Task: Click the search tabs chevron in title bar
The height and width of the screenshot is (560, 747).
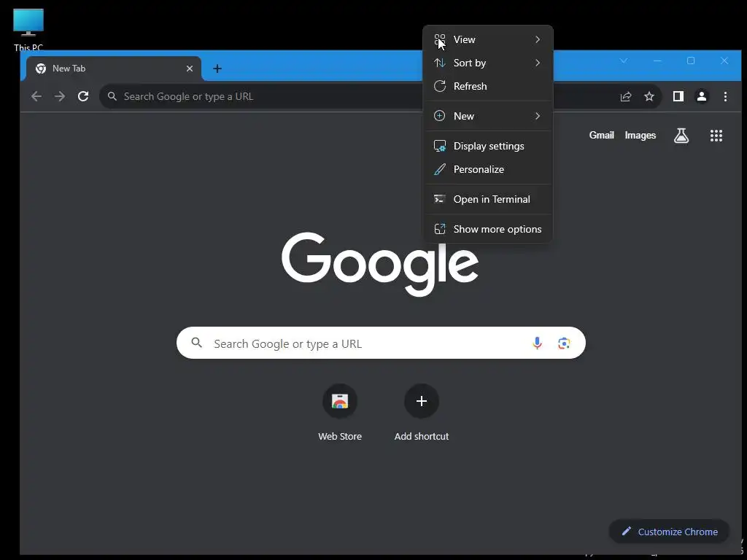Action: pyautogui.click(x=624, y=61)
